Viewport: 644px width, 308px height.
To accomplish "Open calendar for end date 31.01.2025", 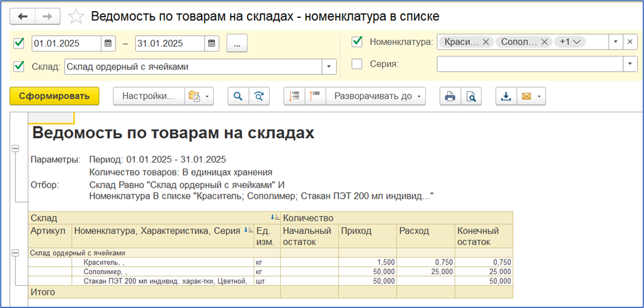I will pos(211,43).
